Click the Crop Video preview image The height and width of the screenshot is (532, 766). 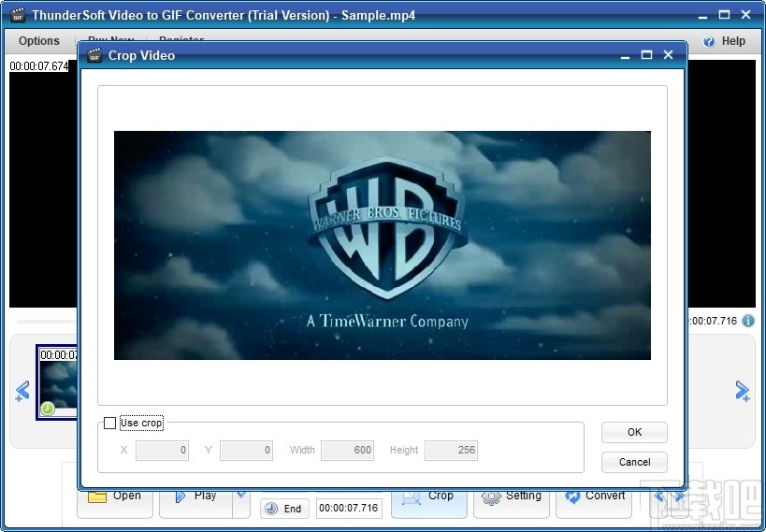[x=382, y=245]
